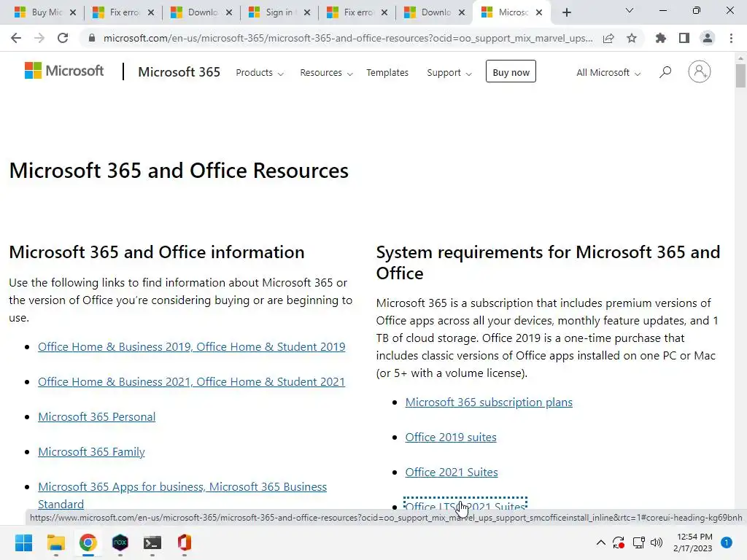
Task: Open File Explorer from the taskbar
Action: click(55, 542)
